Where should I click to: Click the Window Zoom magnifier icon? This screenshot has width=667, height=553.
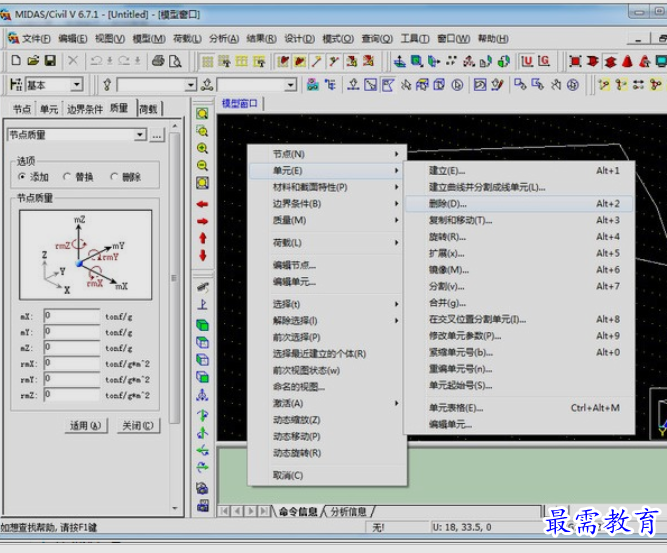click(x=202, y=131)
